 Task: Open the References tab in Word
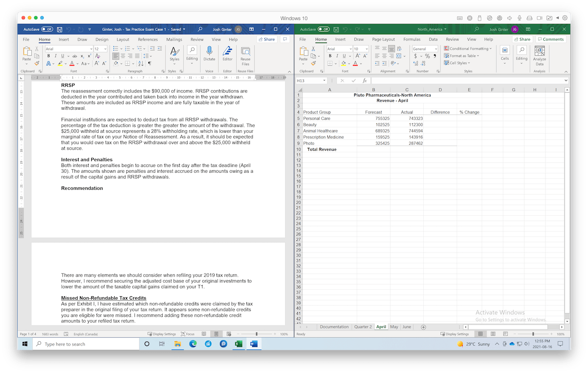[x=147, y=40]
